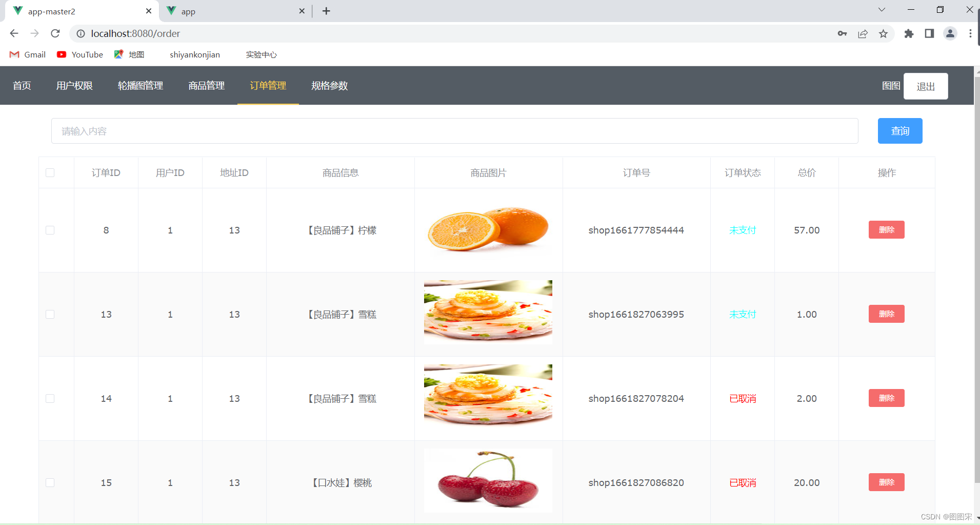Reload the page with the refresh icon
980x525 pixels.
[x=55, y=33]
